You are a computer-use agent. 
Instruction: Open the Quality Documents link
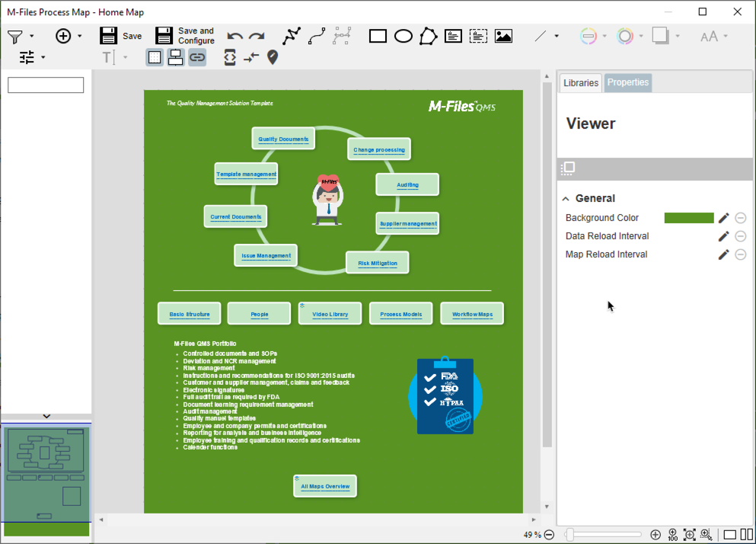pos(283,139)
